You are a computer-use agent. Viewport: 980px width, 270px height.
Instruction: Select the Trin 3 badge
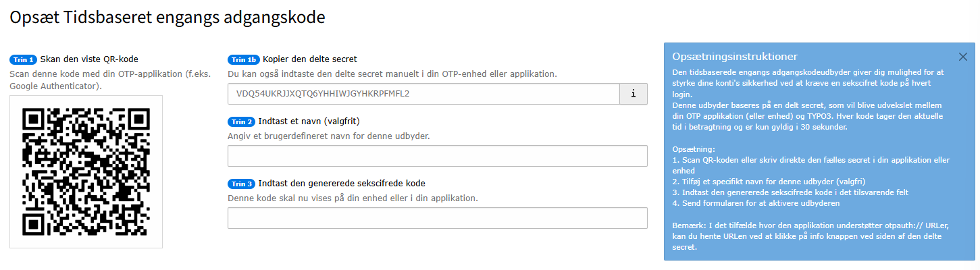tap(242, 184)
